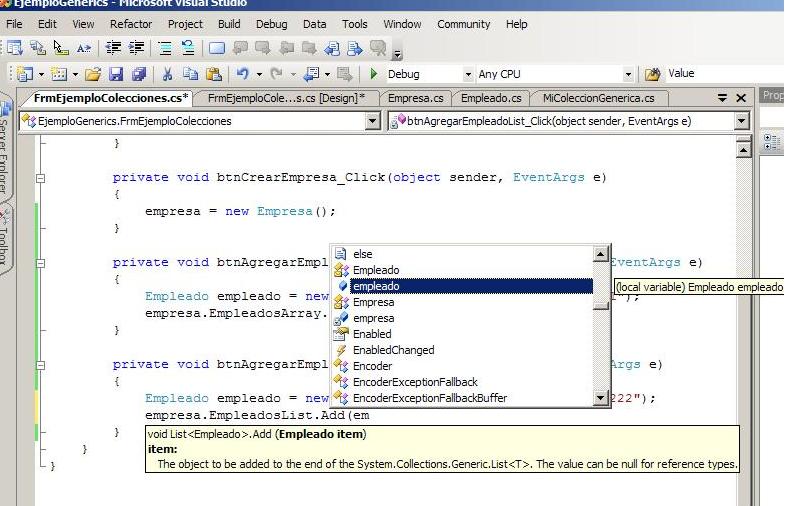Screen dimensions: 785x506
Task: Click the Display Object Member List icon
Action: click(15, 48)
